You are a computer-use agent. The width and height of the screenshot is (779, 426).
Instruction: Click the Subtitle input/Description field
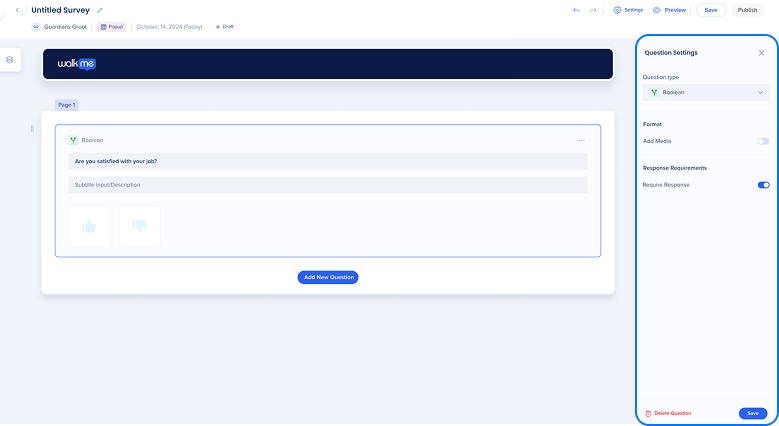tap(327, 185)
